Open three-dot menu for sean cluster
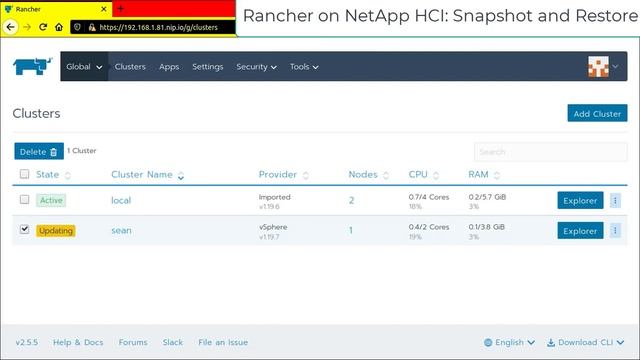The image size is (640, 360). 615,231
